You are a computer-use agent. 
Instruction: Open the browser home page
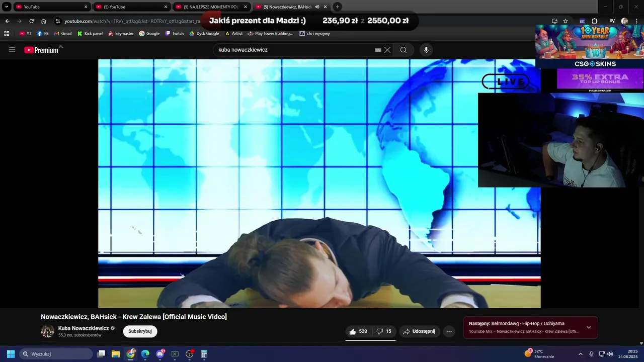pos(44,21)
